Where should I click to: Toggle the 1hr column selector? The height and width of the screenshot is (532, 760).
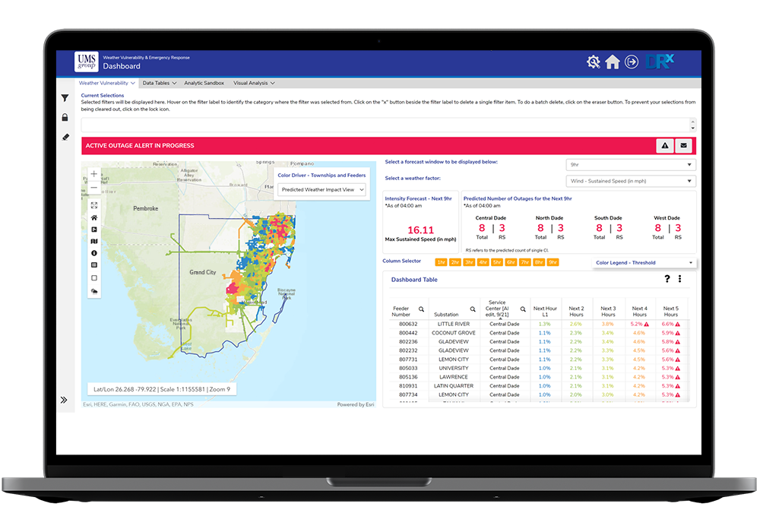click(x=442, y=262)
